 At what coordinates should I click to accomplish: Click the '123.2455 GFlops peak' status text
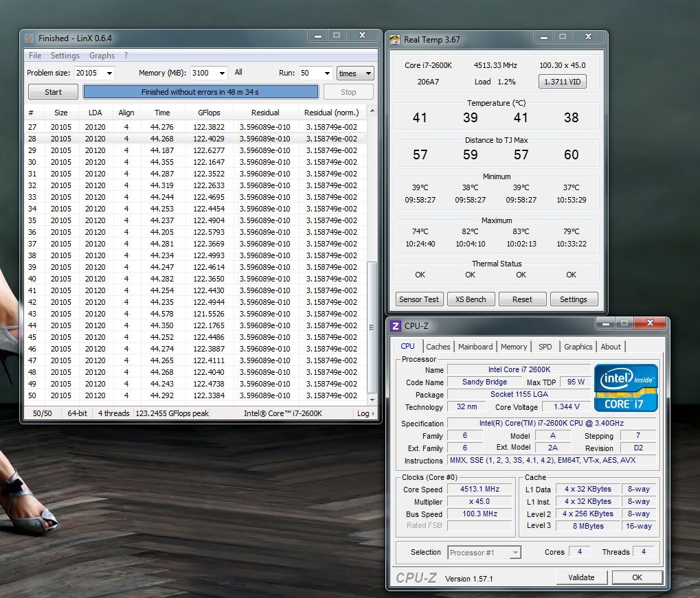click(172, 414)
